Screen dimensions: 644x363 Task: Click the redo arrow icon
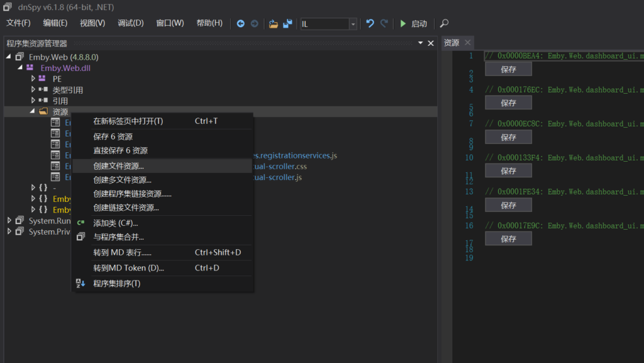tap(384, 23)
